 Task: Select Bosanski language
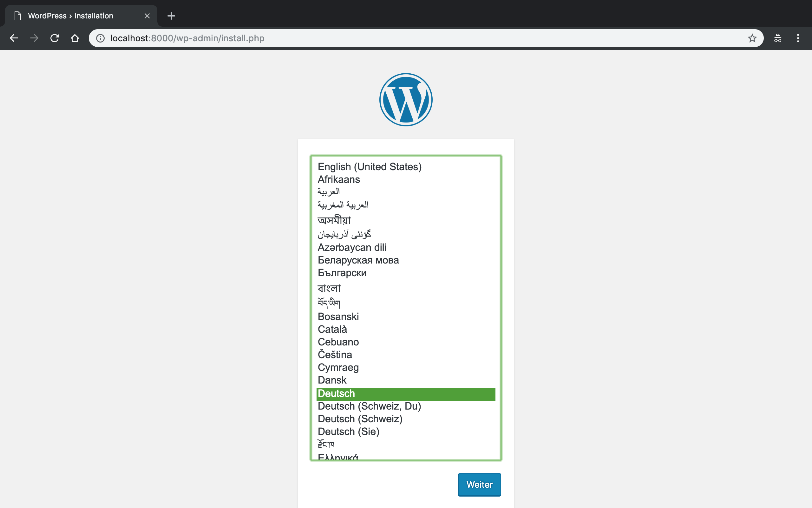pos(406,317)
